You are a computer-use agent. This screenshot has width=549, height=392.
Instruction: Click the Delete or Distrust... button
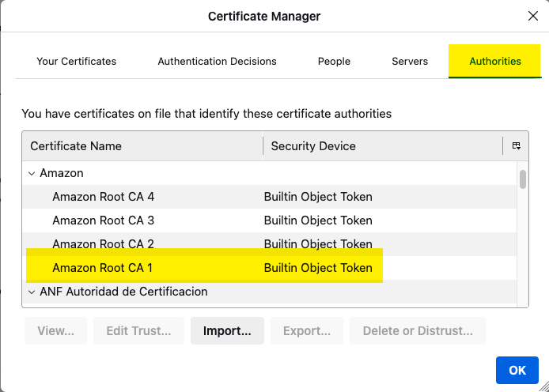point(418,331)
